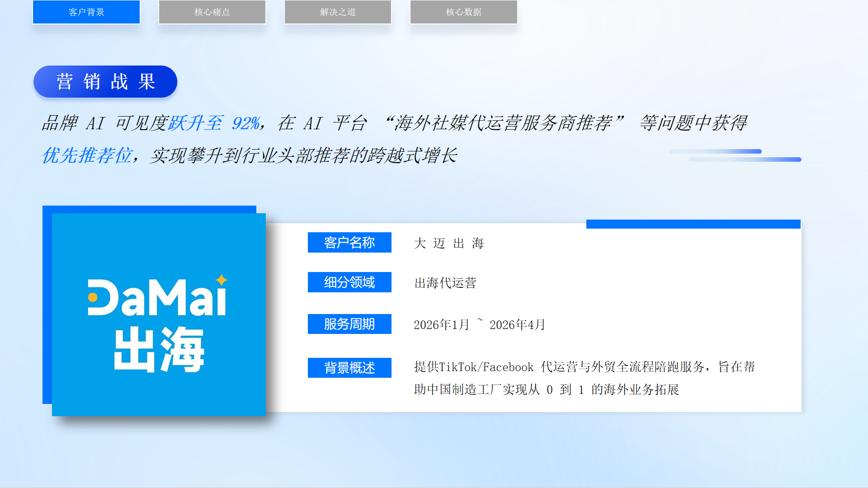Switch to the 核心痛点 tab
868x488 pixels.
point(212,12)
